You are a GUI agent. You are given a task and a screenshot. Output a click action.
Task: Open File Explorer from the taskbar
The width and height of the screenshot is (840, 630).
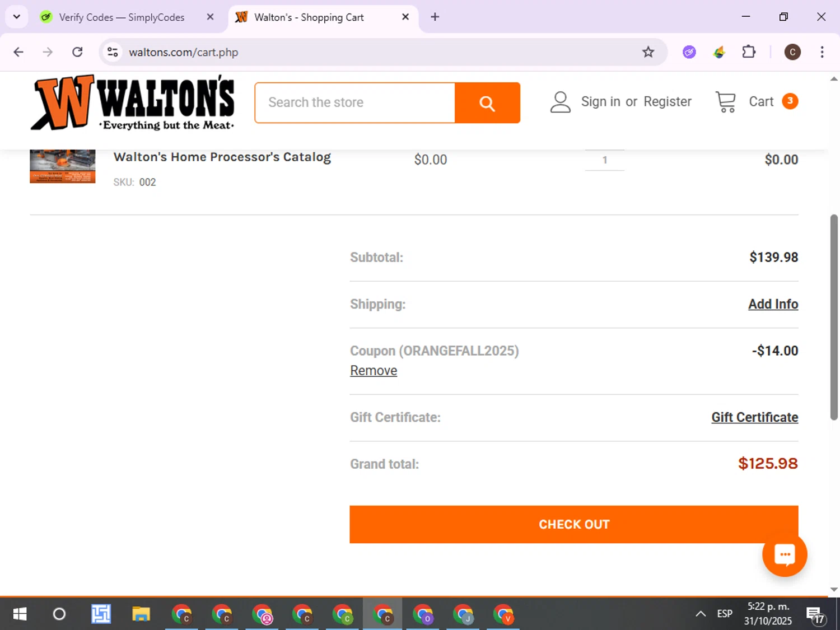click(141, 614)
